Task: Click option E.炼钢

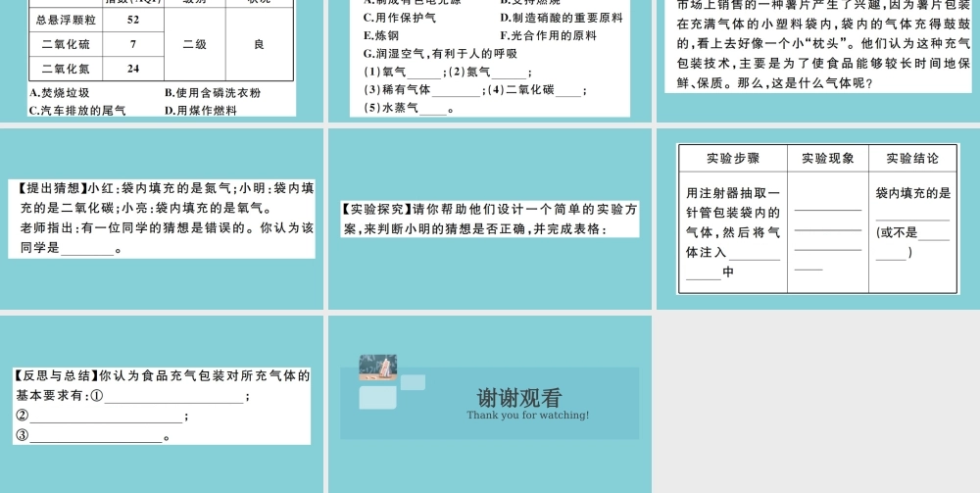Action: point(381,35)
